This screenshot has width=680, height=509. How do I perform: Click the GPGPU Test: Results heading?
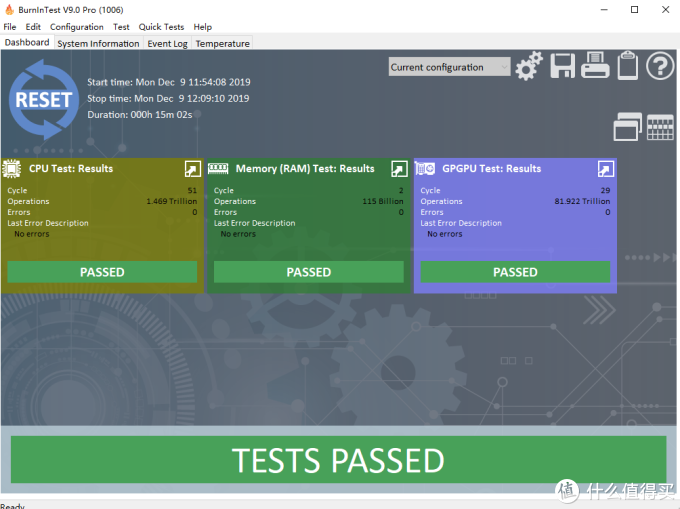point(492,169)
